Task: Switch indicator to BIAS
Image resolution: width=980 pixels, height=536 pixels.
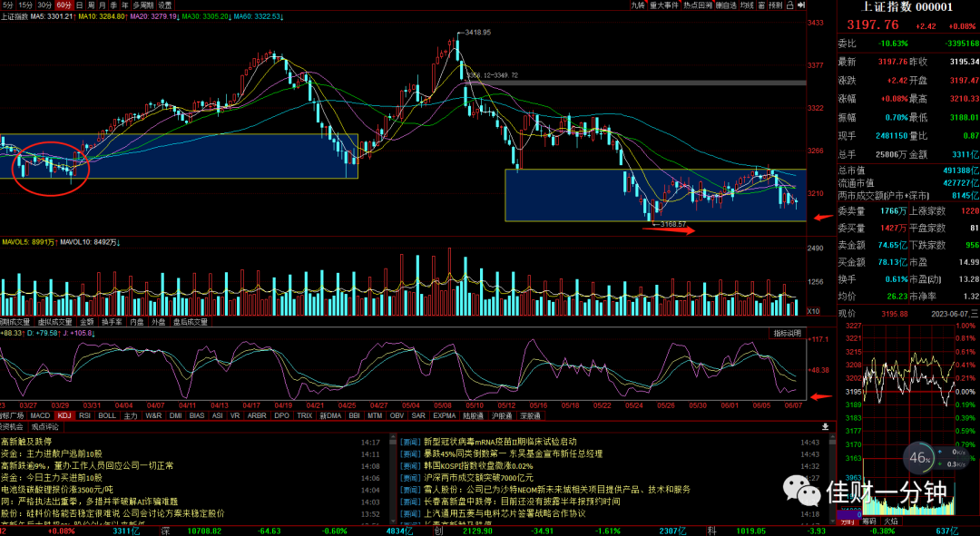Action: click(x=197, y=415)
